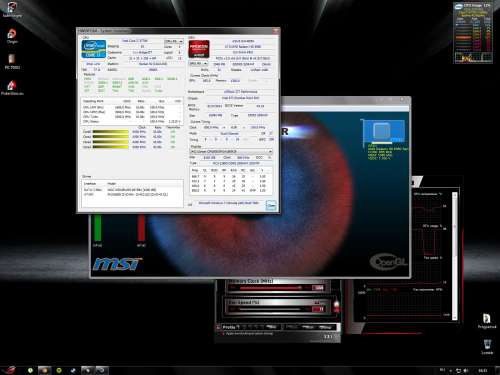
Task: Click the highlighted orange taskbar app
Action: (x=44, y=370)
